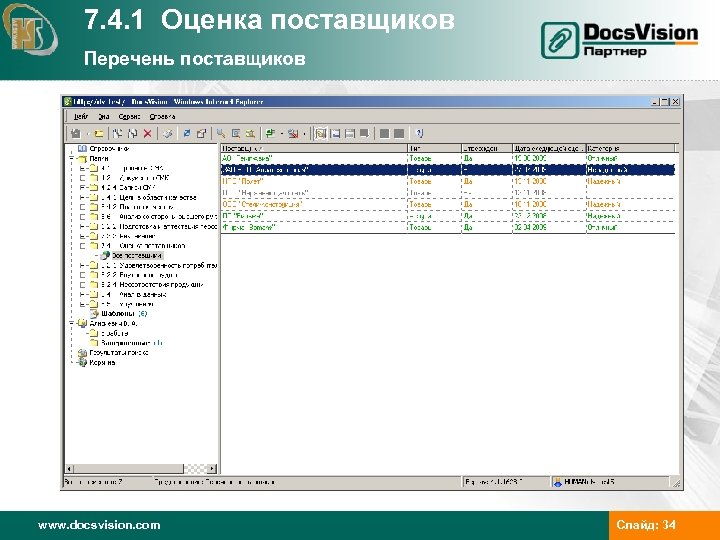Select the Несоответствия продукции folder
The height and width of the screenshot is (540, 720).
(152, 285)
